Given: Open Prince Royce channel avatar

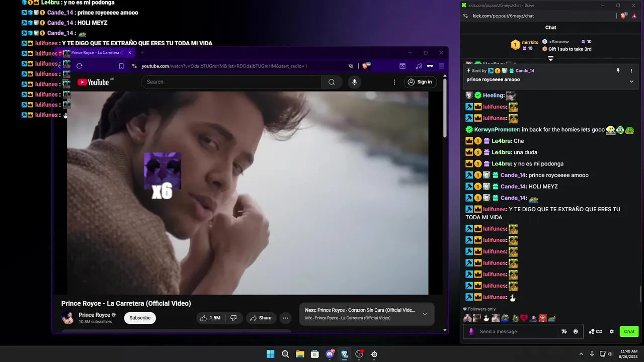Looking at the screenshot, I should tap(67, 318).
